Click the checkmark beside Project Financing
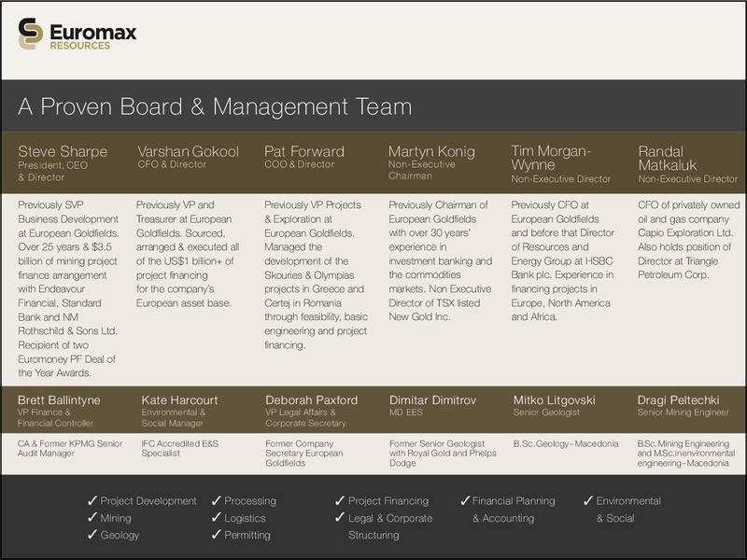This screenshot has width=747, height=560. [340, 500]
